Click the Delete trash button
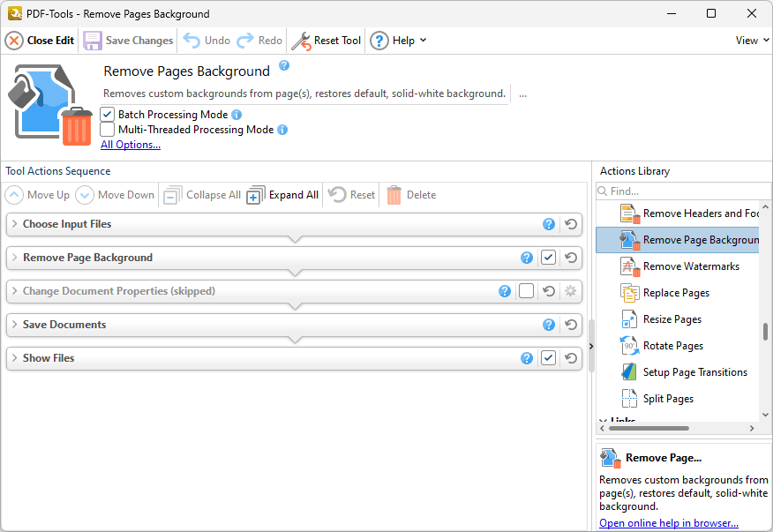 (x=411, y=195)
